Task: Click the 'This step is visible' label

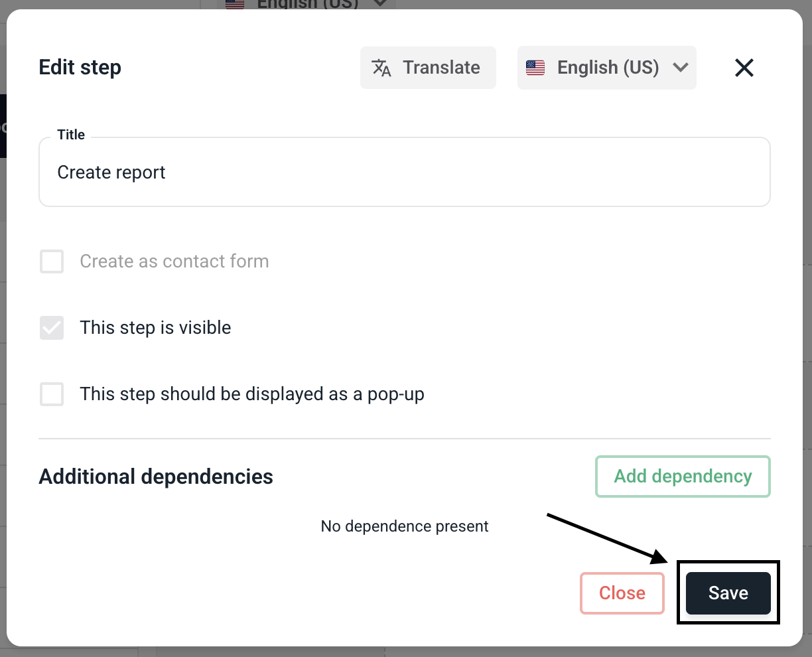Action: pyautogui.click(x=155, y=328)
